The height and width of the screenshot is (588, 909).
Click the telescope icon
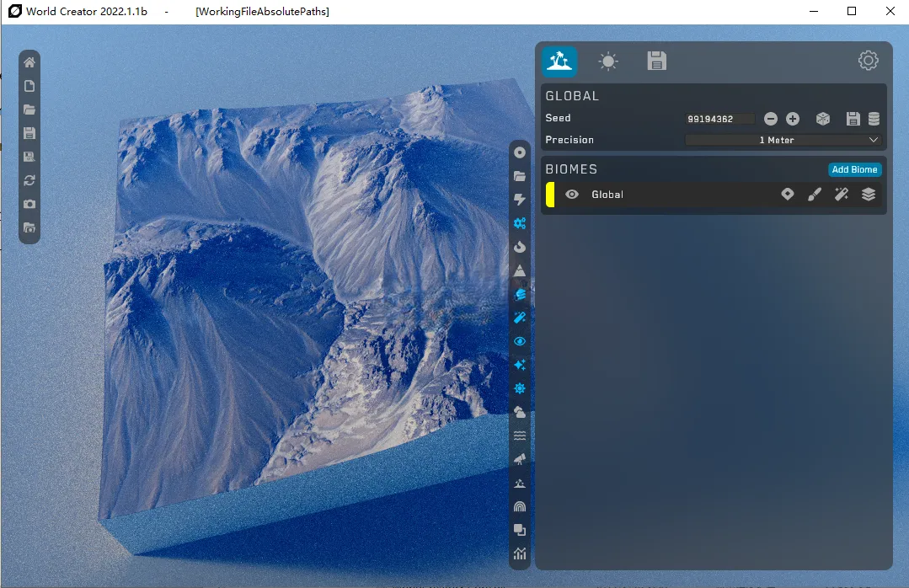(520, 459)
